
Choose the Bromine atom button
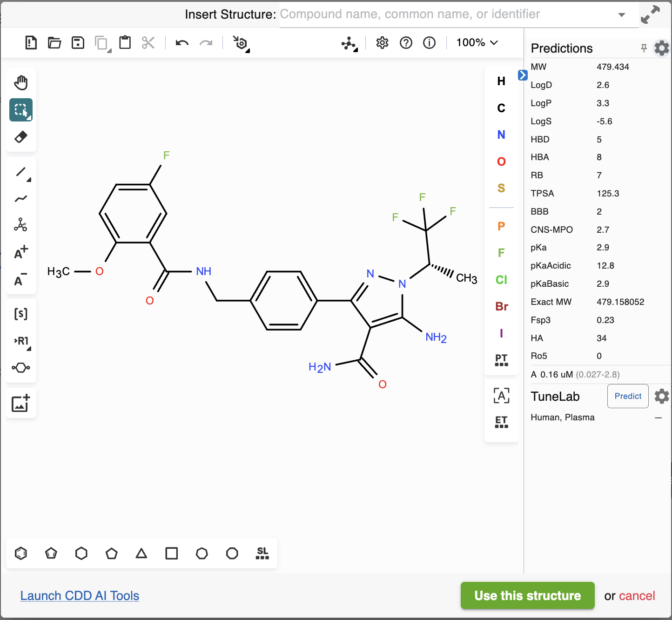click(502, 306)
